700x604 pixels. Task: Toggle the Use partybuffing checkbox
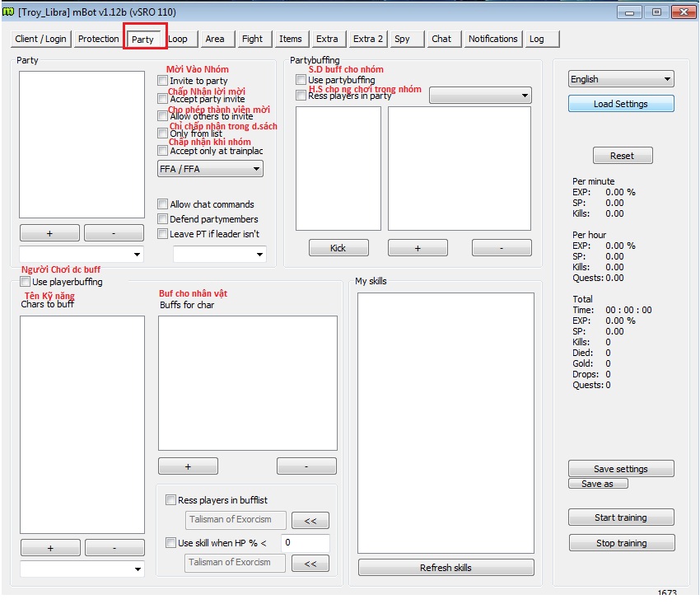(x=301, y=80)
